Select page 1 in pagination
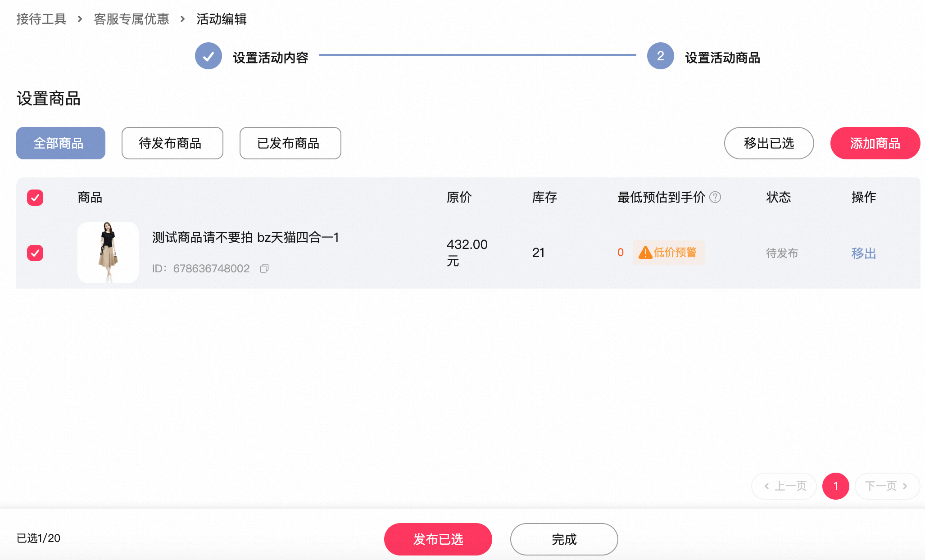Viewport: 925px width, 560px height. pos(836,486)
